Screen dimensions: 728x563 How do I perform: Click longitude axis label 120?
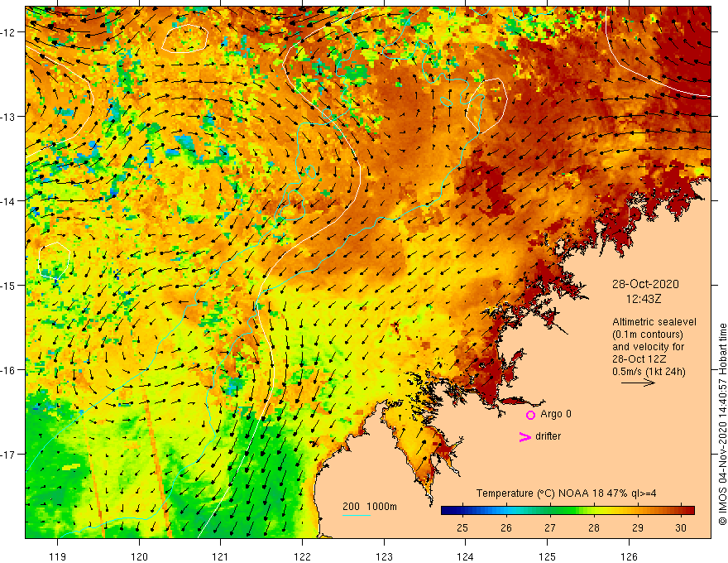[139, 556]
